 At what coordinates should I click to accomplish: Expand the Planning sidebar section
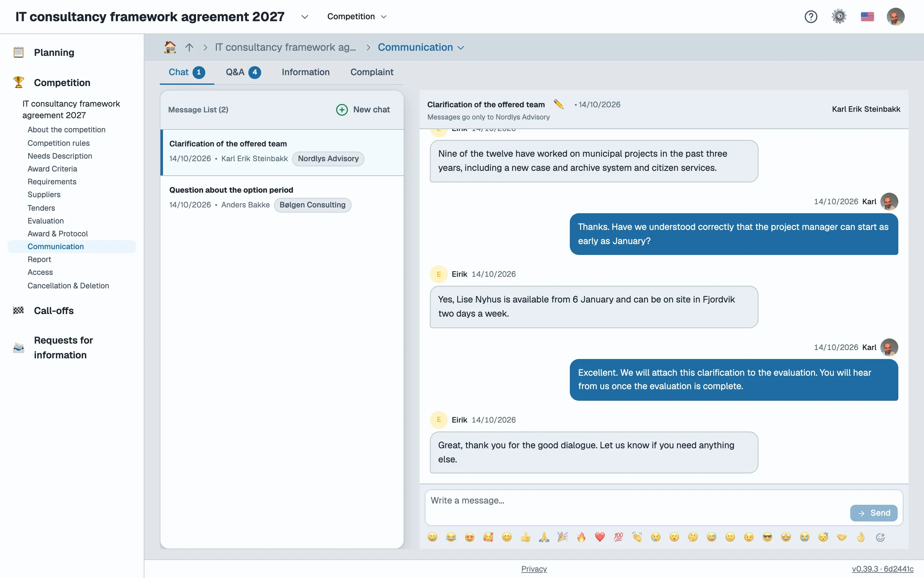(x=54, y=52)
